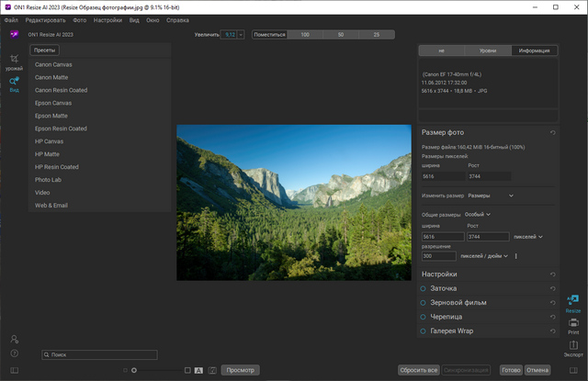Open the пикселей units dropdown
Viewport: 588px width, 381px height.
527,237
